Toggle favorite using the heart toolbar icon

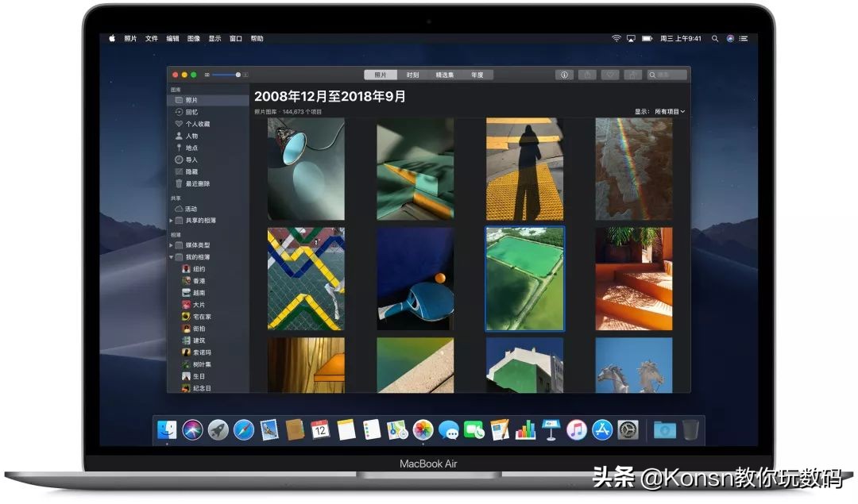[x=609, y=74]
